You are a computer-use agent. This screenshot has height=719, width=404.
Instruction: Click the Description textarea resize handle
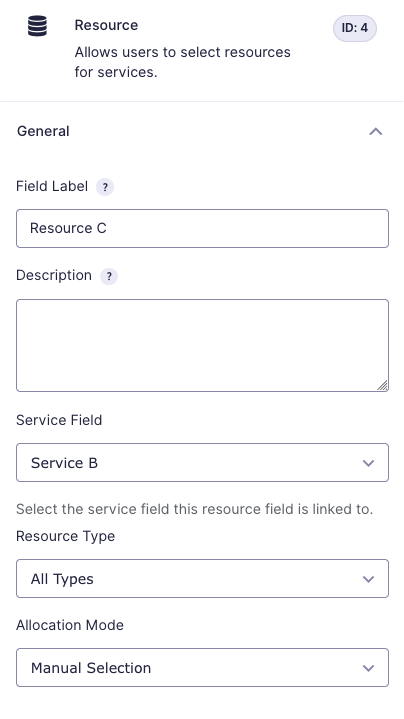click(x=382, y=386)
